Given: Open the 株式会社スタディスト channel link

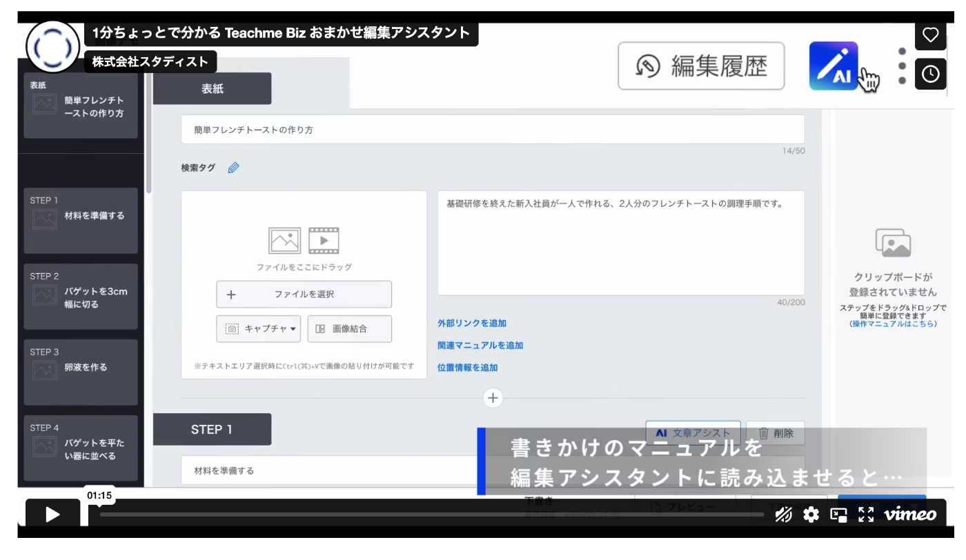Looking at the screenshot, I should point(150,61).
